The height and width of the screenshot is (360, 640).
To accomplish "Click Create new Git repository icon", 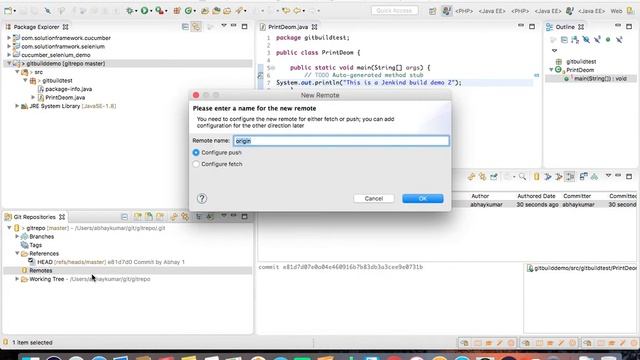I will click(x=160, y=217).
